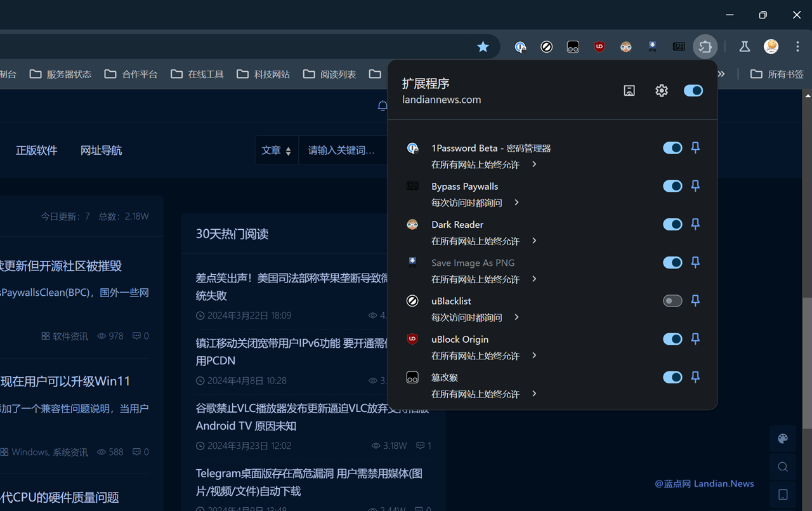Unpin Dark Reader from toolbar
The width and height of the screenshot is (812, 511).
tap(695, 224)
